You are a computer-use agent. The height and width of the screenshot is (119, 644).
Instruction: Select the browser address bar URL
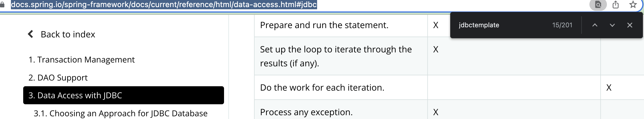tap(164, 5)
